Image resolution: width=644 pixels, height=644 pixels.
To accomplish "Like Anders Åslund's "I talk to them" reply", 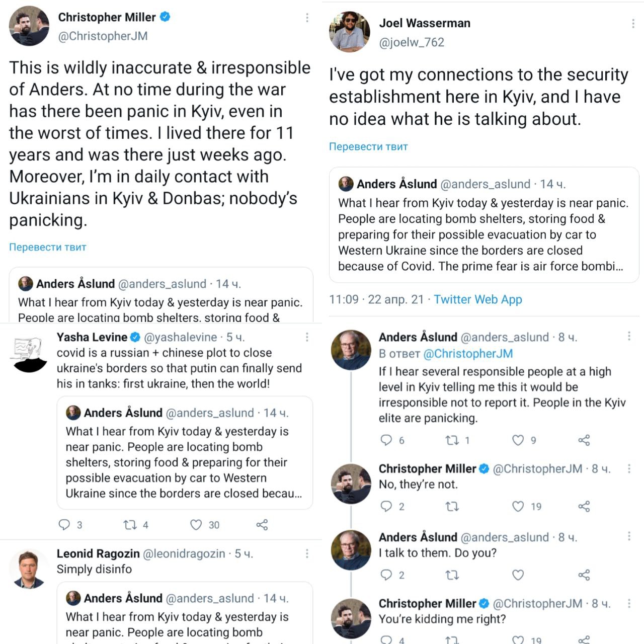I will pyautogui.click(x=518, y=575).
